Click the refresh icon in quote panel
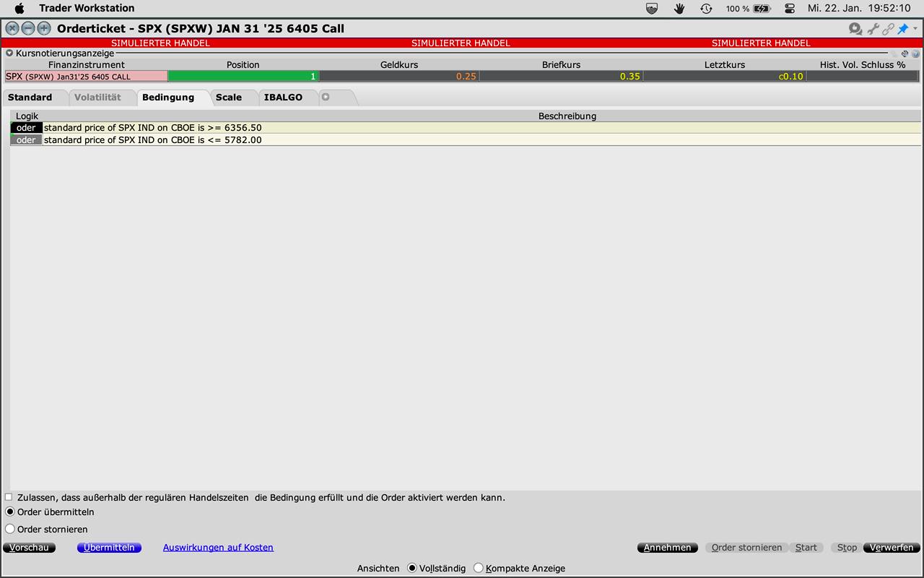Viewport: 924px width, 578px height. click(x=905, y=53)
